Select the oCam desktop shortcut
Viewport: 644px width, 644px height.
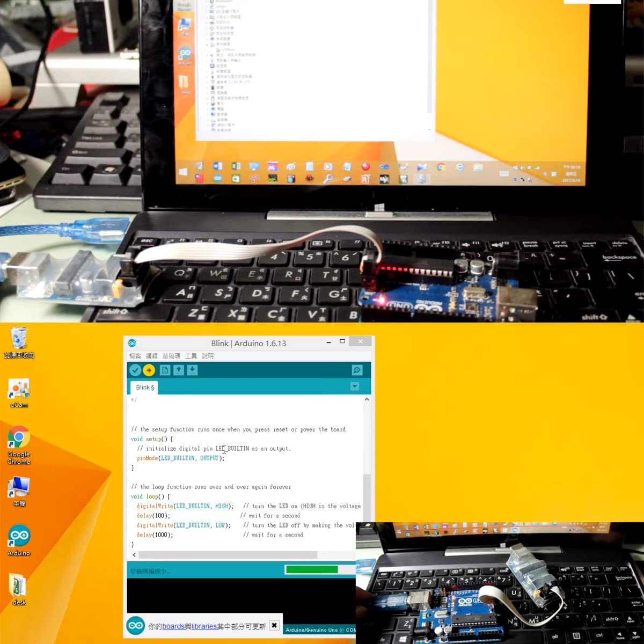[19, 393]
